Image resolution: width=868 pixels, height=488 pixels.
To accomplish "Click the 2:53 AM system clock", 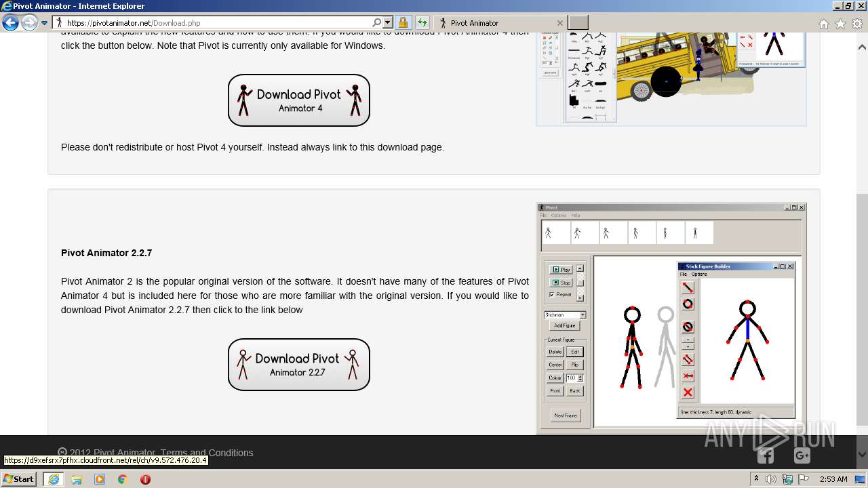I will [833, 479].
